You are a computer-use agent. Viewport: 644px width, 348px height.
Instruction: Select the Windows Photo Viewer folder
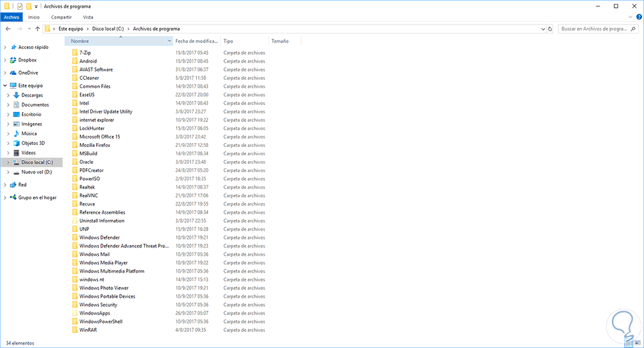click(x=104, y=288)
